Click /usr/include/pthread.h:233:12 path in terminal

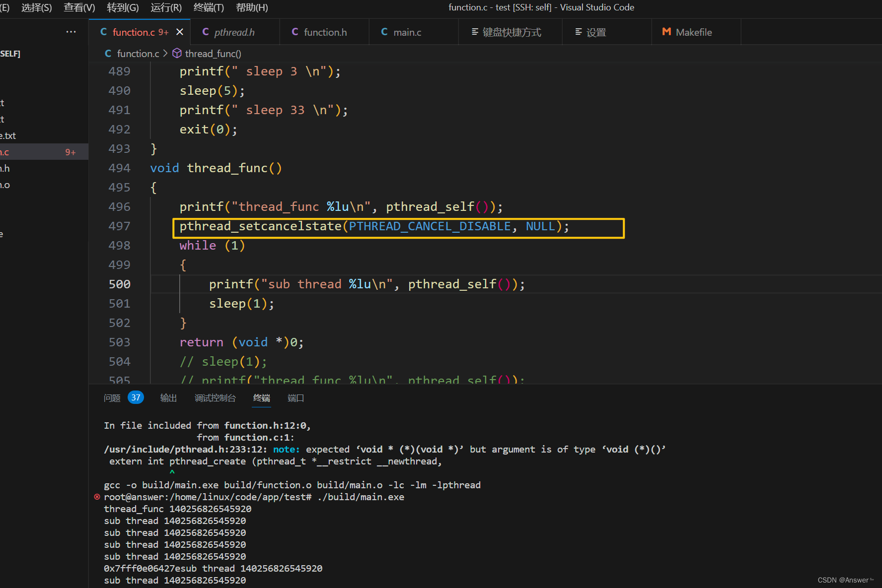[x=186, y=449]
